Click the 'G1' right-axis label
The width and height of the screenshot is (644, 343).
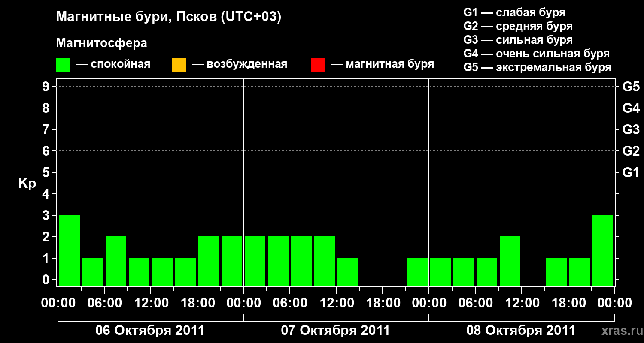pyautogui.click(x=631, y=172)
